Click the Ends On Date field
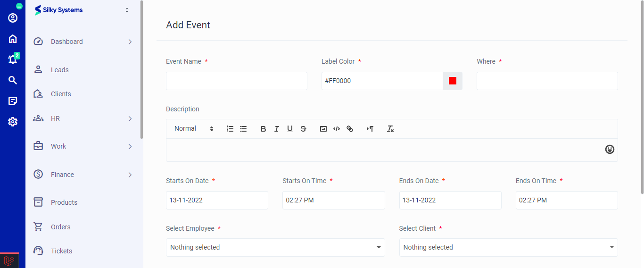The height and width of the screenshot is (268, 644). tap(450, 200)
